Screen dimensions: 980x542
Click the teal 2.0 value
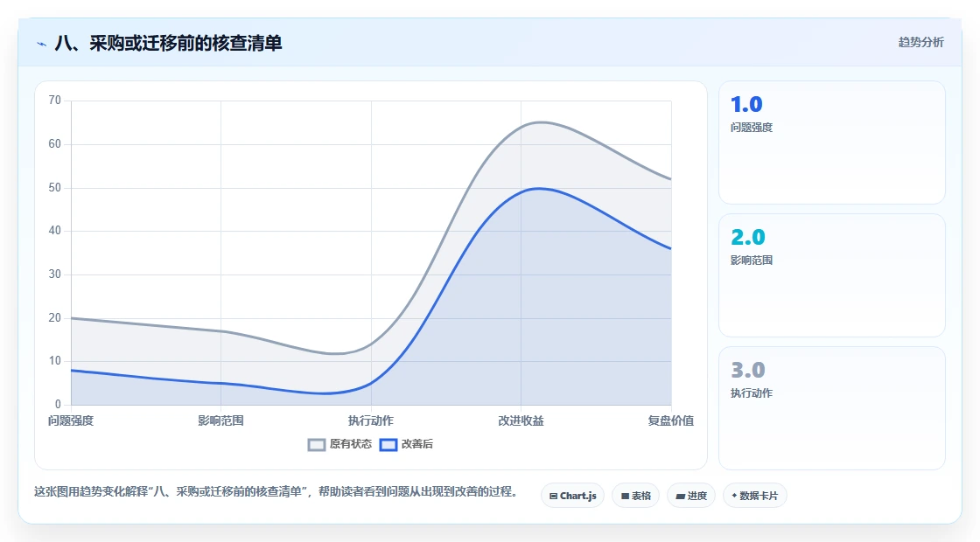pyautogui.click(x=747, y=237)
